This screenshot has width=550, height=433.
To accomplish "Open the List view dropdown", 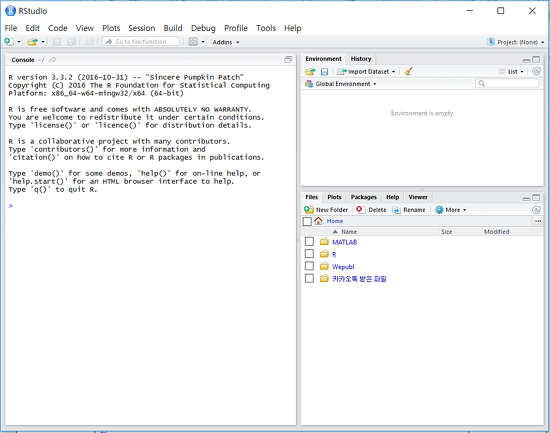I will pyautogui.click(x=511, y=72).
